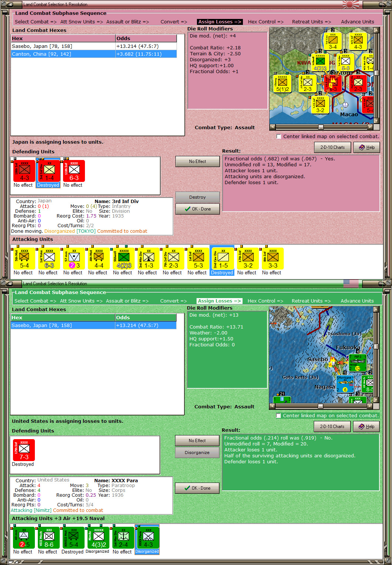
Task: Click Japan map vertical scrollbar up arrow
Action: pos(376,30)
